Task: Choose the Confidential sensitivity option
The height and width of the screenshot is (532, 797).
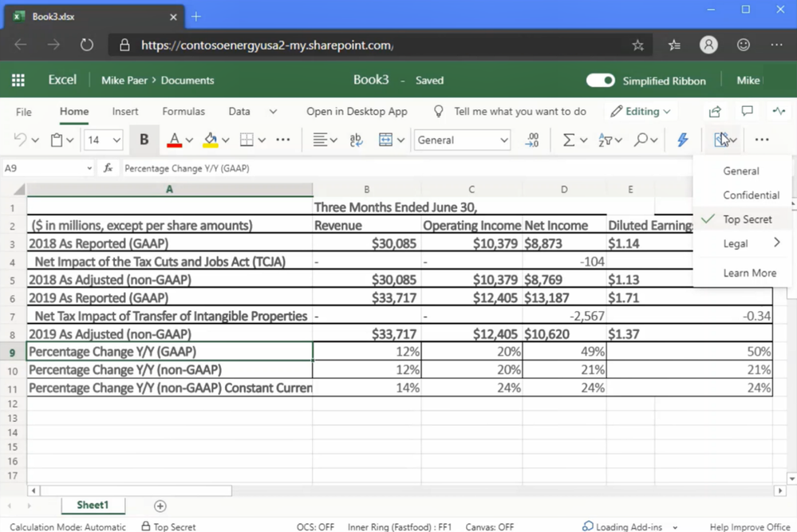Action: 751,195
